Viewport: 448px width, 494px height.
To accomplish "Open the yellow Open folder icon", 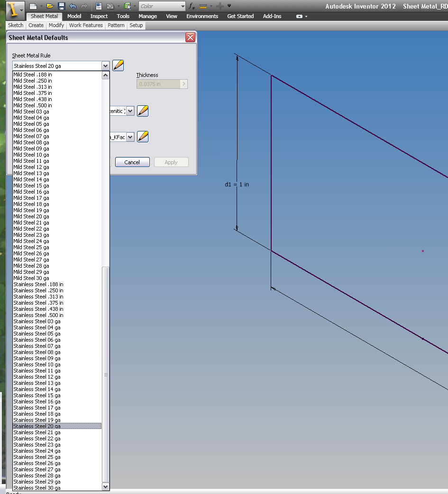I will coord(50,5).
